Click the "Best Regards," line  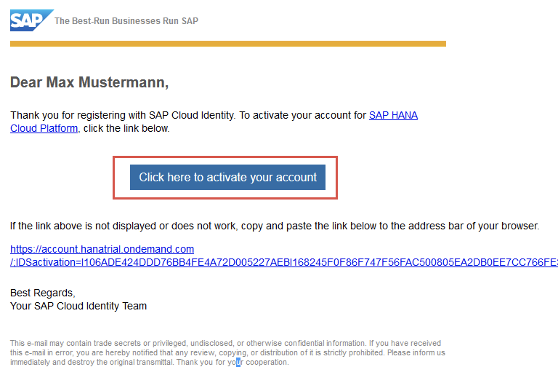click(43, 293)
